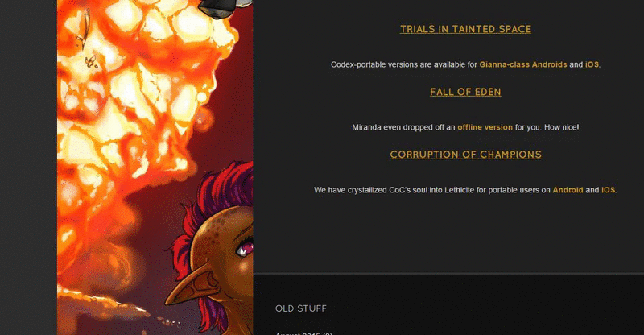This screenshot has width=644, height=335.
Task: Click the OLD STUFF archive heading
Action: (x=300, y=308)
